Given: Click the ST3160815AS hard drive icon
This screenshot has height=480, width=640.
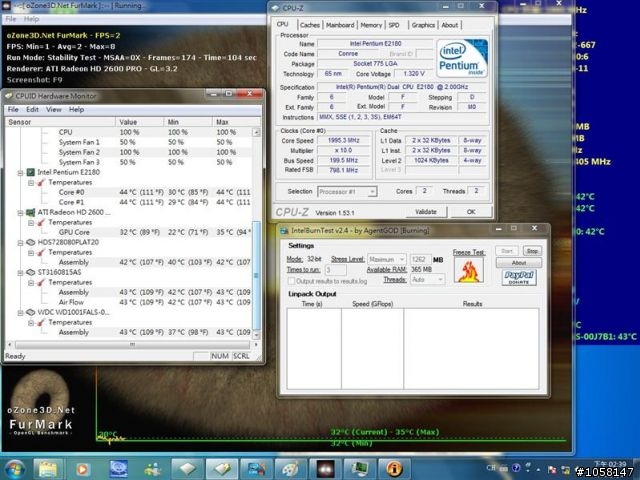Looking at the screenshot, I should tap(31, 272).
